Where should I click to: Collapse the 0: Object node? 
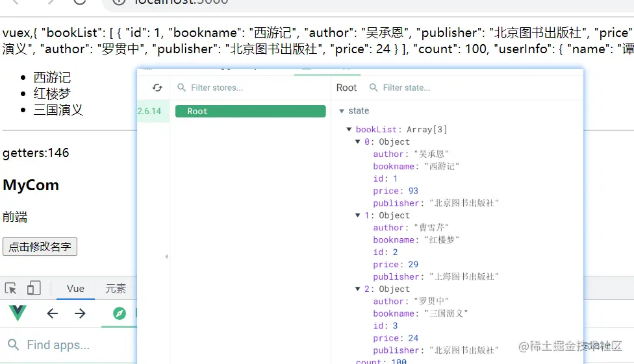357,141
